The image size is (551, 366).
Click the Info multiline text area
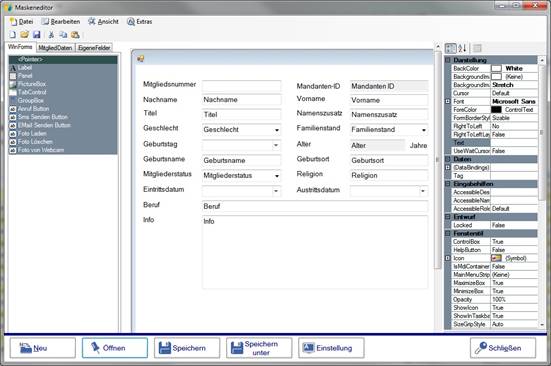(315, 252)
